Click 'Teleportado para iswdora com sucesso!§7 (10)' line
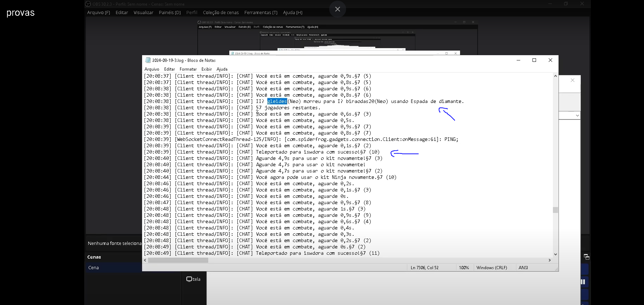Image resolution: width=644 pixels, height=305 pixels. click(x=262, y=152)
